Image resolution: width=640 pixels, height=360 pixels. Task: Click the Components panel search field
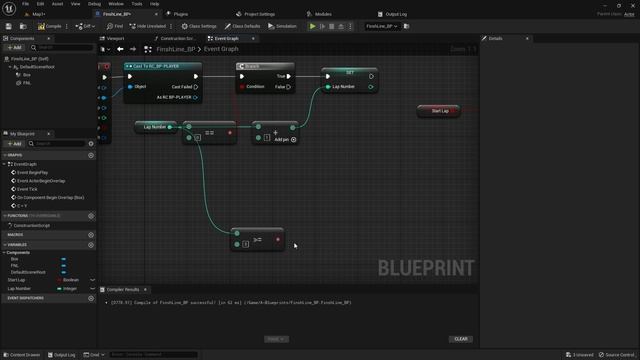point(62,48)
